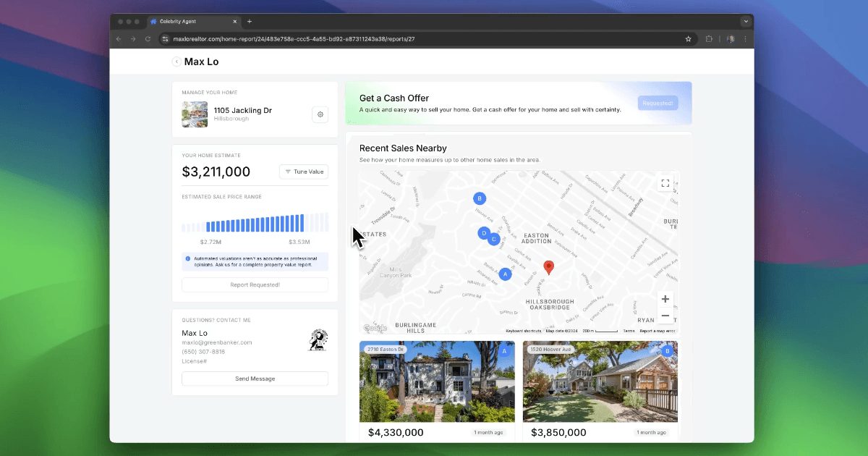868x456 pixels.
Task: Open the Tune Value control
Action: click(304, 172)
